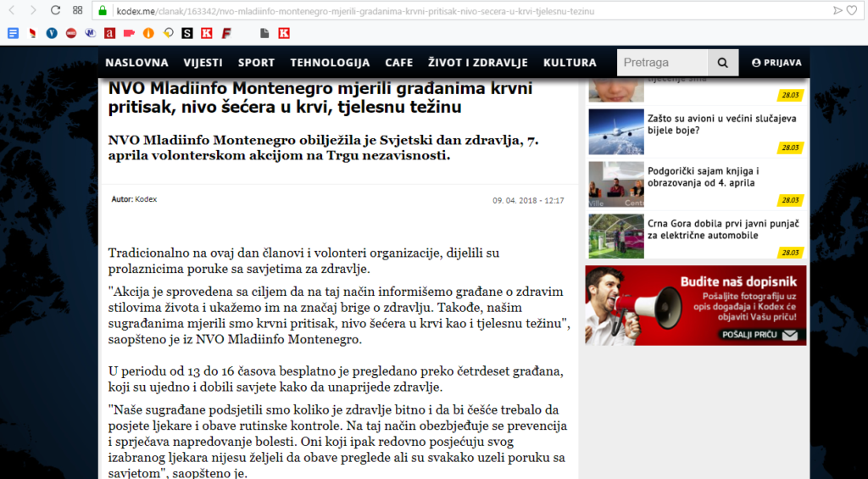The width and height of the screenshot is (868, 479).
Task: Open article 'Podgorički sajam knjiga i obrazovanja'
Action: (703, 176)
